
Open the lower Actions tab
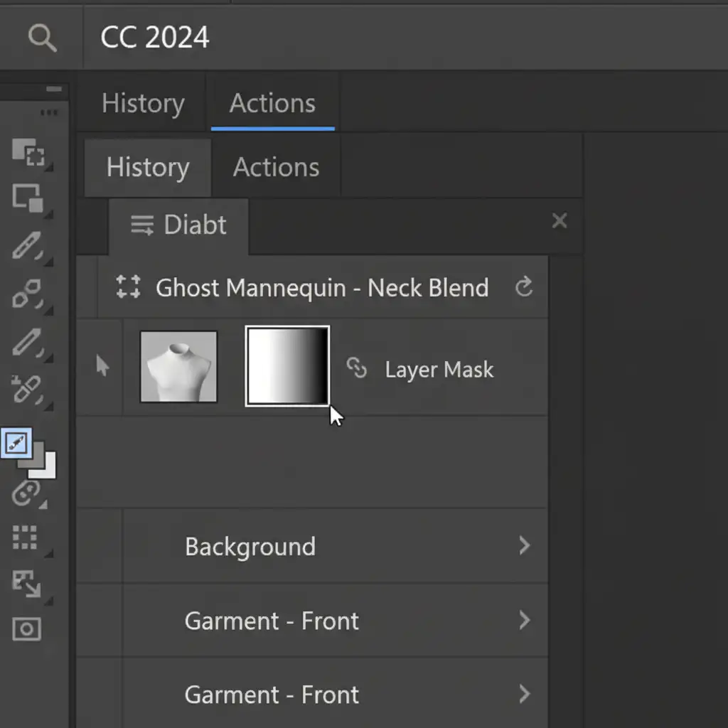click(x=276, y=168)
